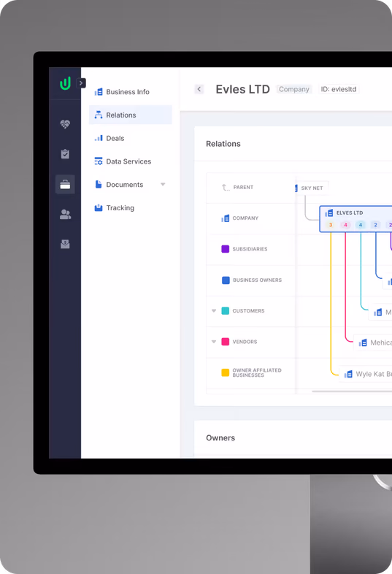Click the Tracking inbox icon
This screenshot has height=574, width=392.
tap(99, 207)
